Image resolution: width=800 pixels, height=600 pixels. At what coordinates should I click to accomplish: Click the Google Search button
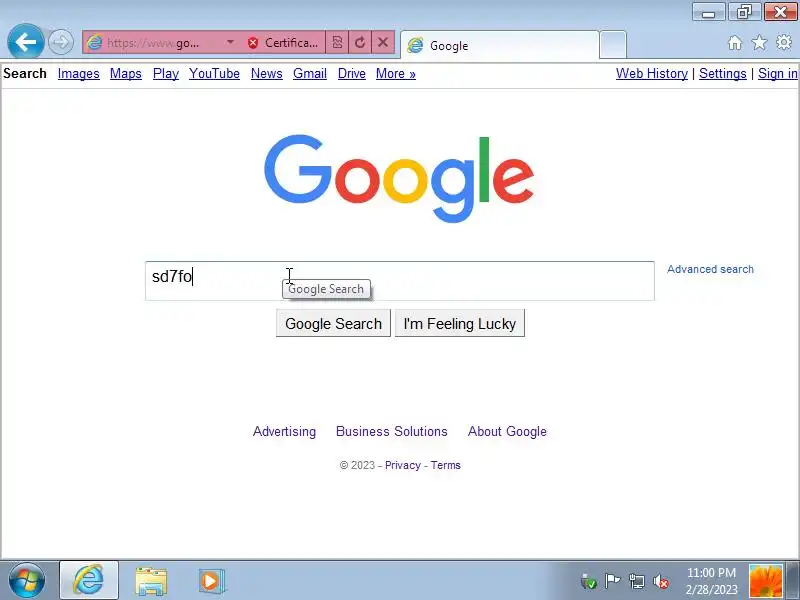click(x=333, y=323)
